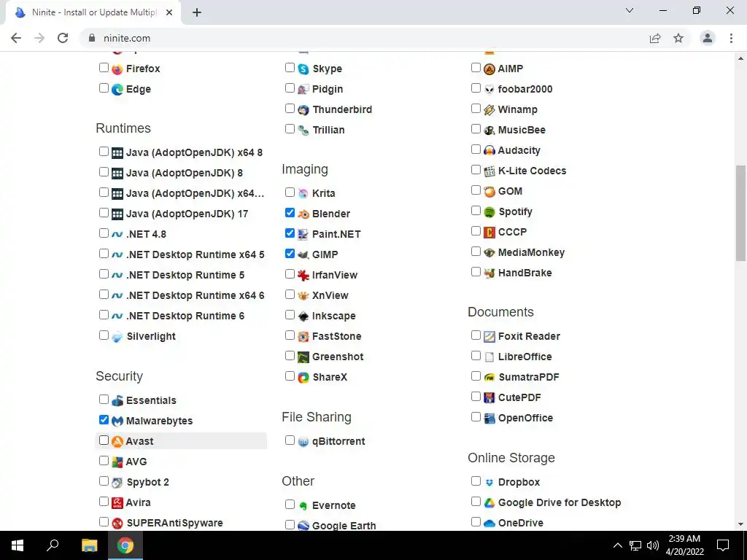Click the IrfanView red icon

303,275
